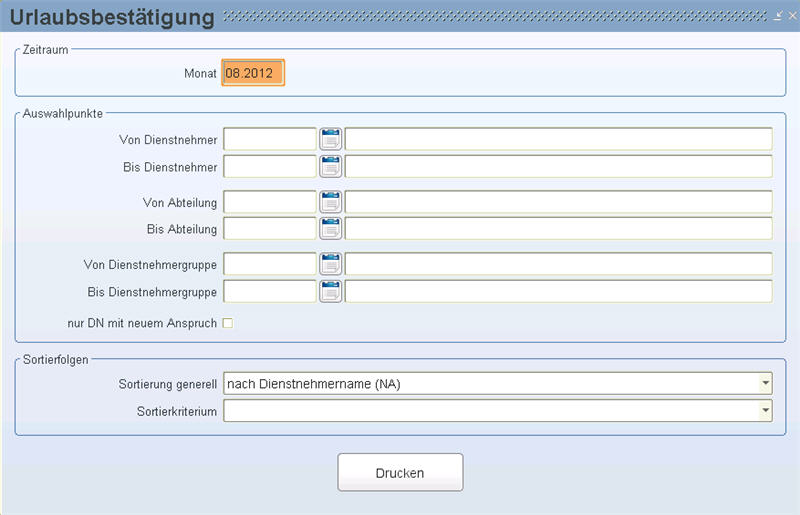This screenshot has width=800, height=515.
Task: Open lookup icon for Von Dienstnehmer
Action: click(x=330, y=139)
